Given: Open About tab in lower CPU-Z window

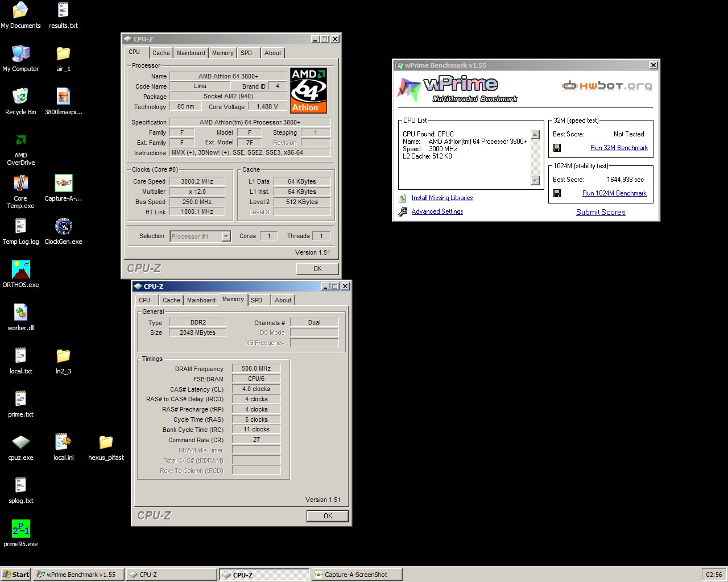Looking at the screenshot, I should click(283, 300).
